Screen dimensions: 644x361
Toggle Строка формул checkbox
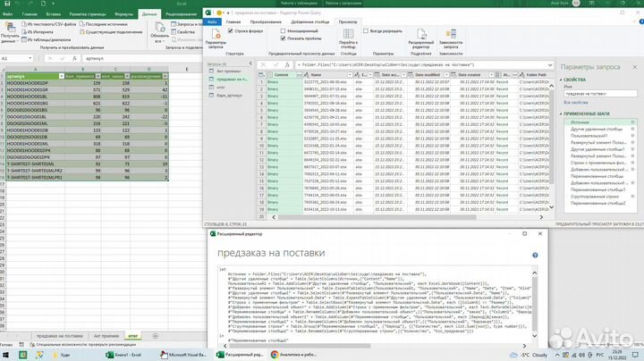231,30
